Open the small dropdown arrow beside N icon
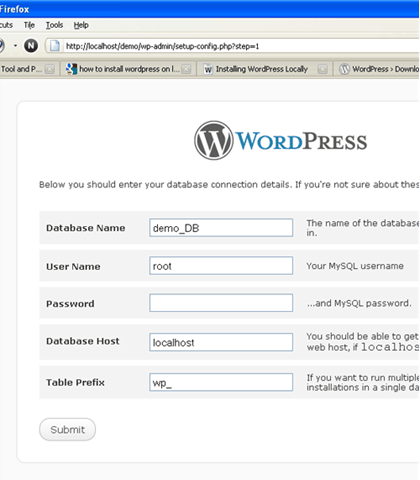The height and width of the screenshot is (480, 420). pyautogui.click(x=15, y=45)
